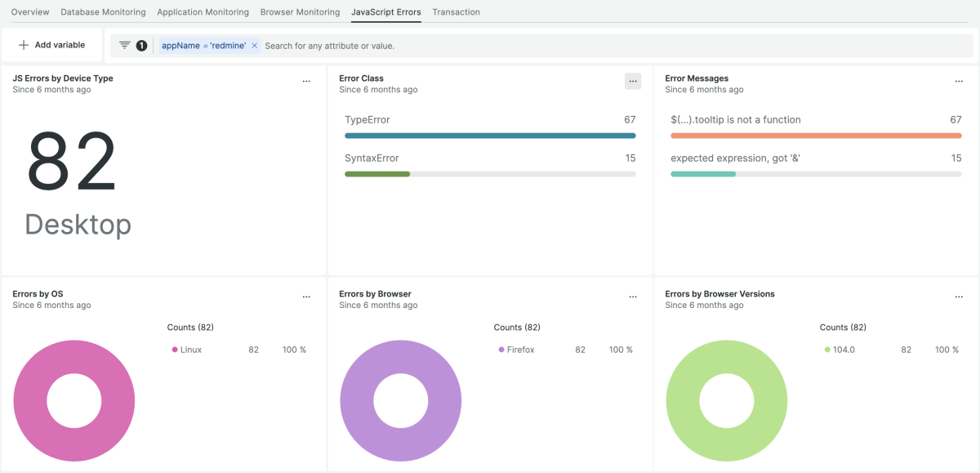Open the Errors by Browser Versions ellipsis menu
The image size is (980, 473).
(959, 297)
